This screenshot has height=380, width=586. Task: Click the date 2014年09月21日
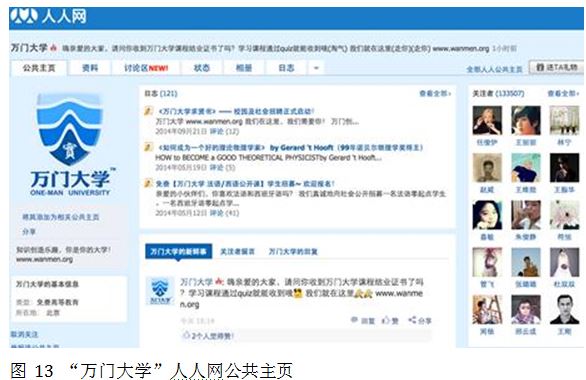(182, 131)
